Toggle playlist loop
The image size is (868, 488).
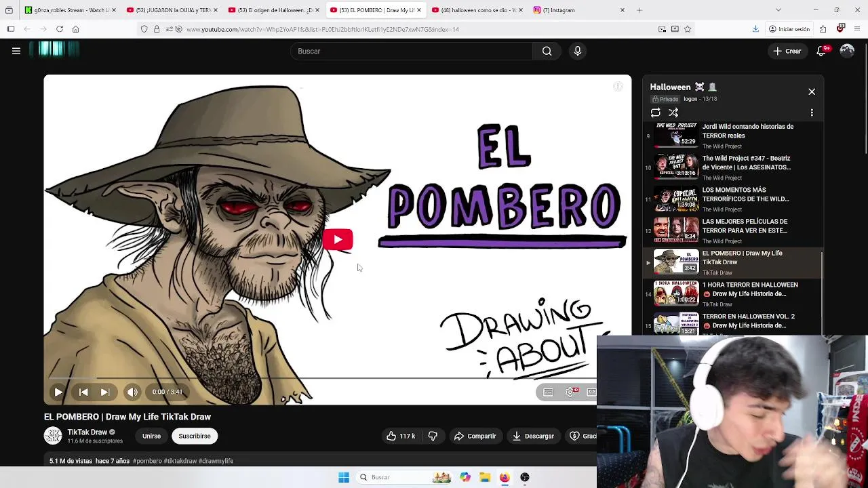655,113
